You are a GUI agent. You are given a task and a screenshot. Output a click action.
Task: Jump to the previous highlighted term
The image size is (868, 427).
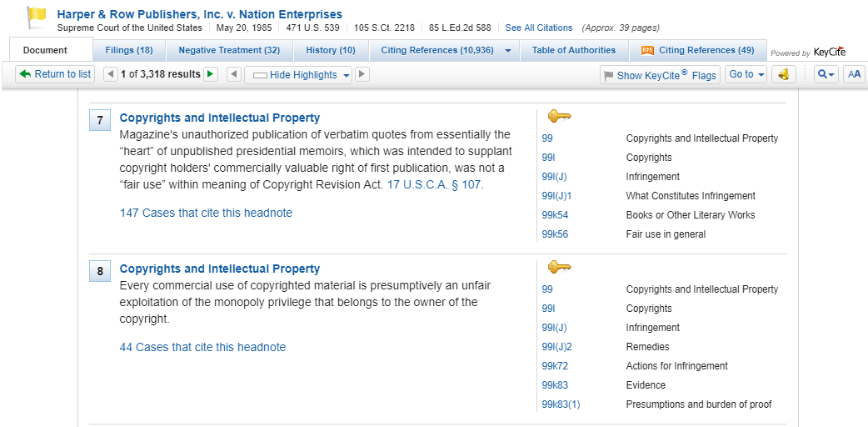pyautogui.click(x=235, y=74)
